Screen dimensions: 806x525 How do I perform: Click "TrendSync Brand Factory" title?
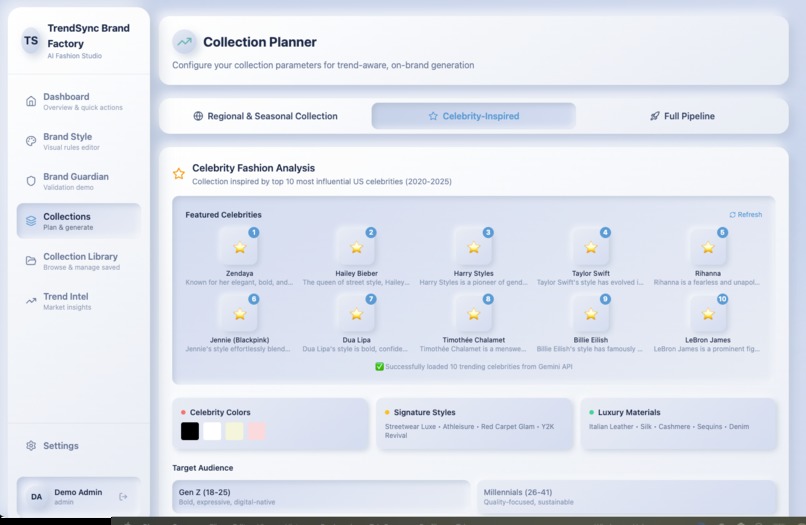pos(88,35)
